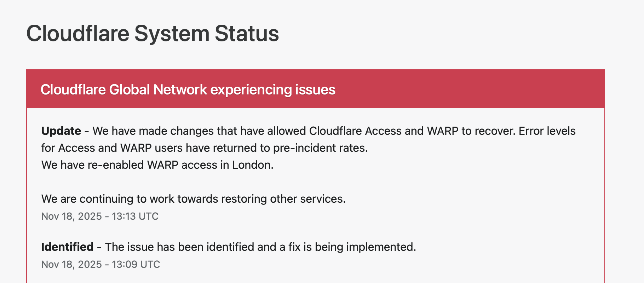Click the word London in the update

252,165
